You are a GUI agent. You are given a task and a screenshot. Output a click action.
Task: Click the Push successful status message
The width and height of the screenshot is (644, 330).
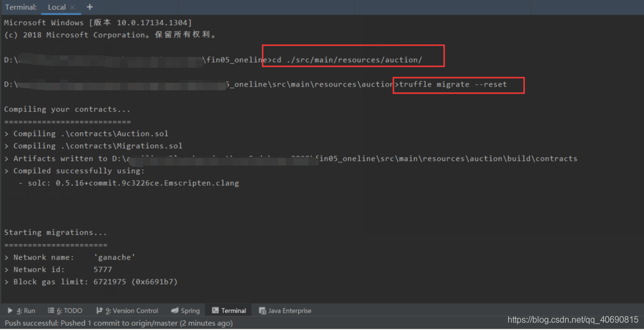click(x=119, y=323)
